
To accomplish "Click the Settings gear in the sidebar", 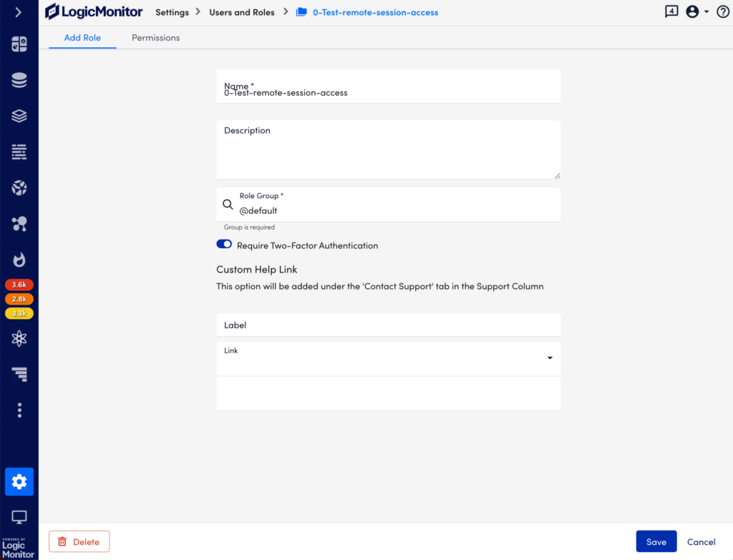I will [19, 481].
